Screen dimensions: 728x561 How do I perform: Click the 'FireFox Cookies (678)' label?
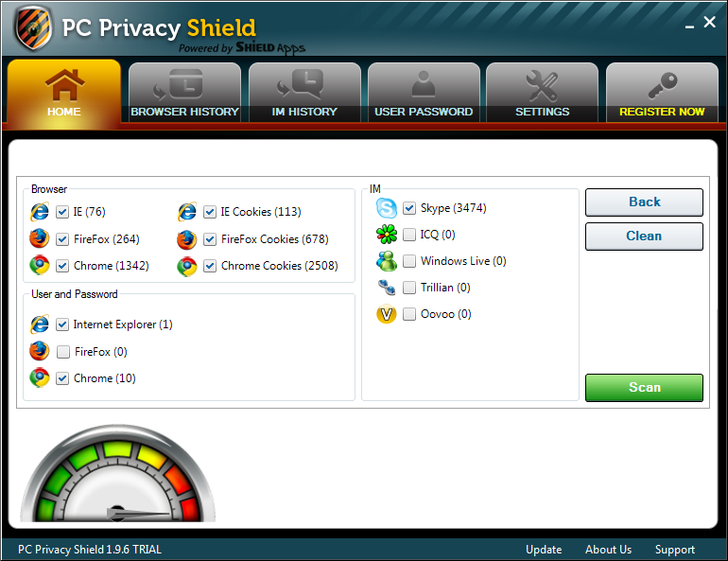click(275, 239)
